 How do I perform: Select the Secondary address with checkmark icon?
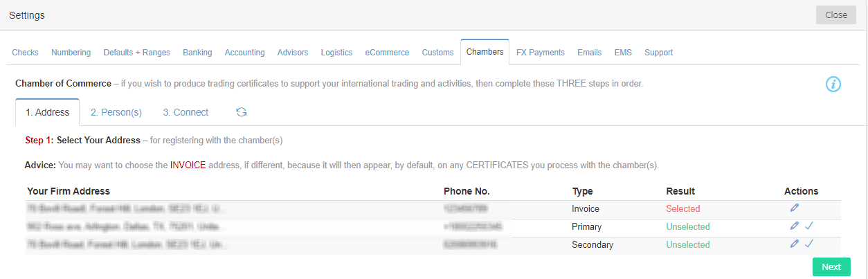[x=808, y=244]
